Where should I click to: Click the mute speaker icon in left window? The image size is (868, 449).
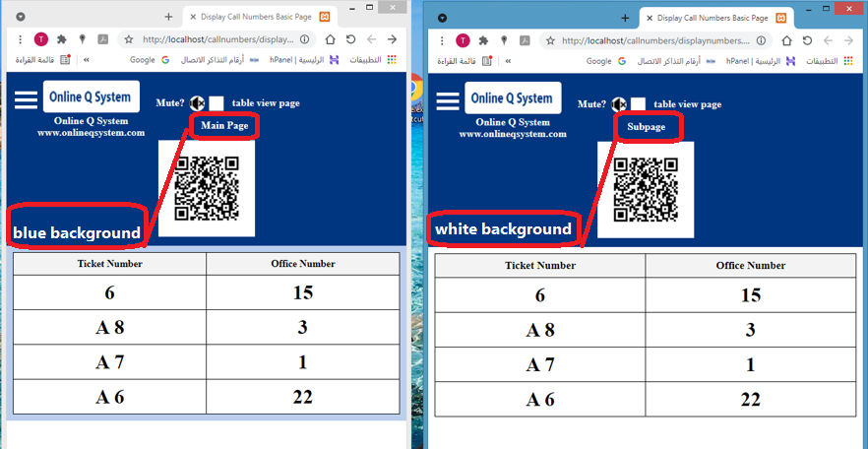(x=196, y=103)
